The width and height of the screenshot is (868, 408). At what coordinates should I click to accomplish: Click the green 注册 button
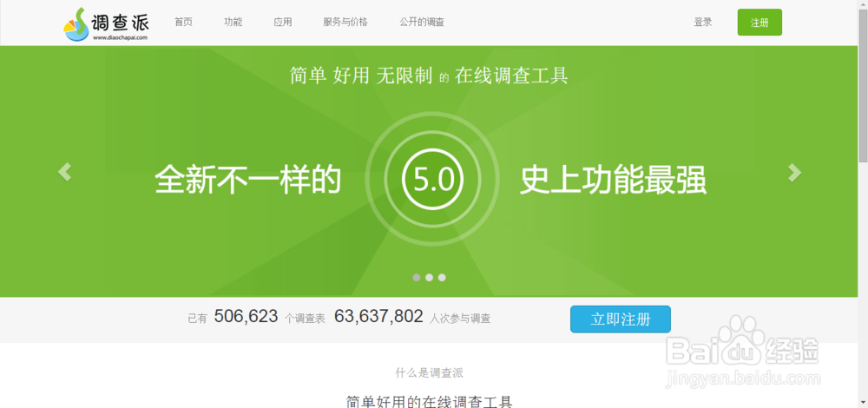tap(759, 23)
